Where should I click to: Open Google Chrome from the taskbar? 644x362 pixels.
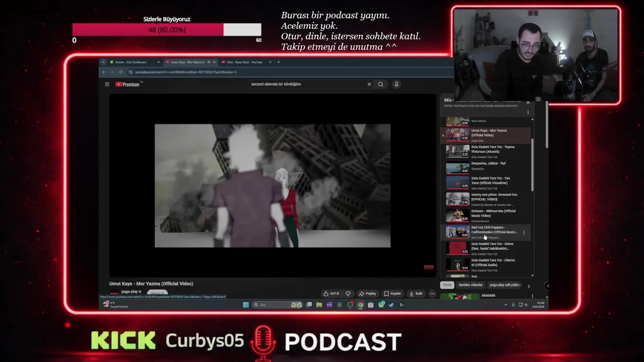pyautogui.click(x=360, y=305)
